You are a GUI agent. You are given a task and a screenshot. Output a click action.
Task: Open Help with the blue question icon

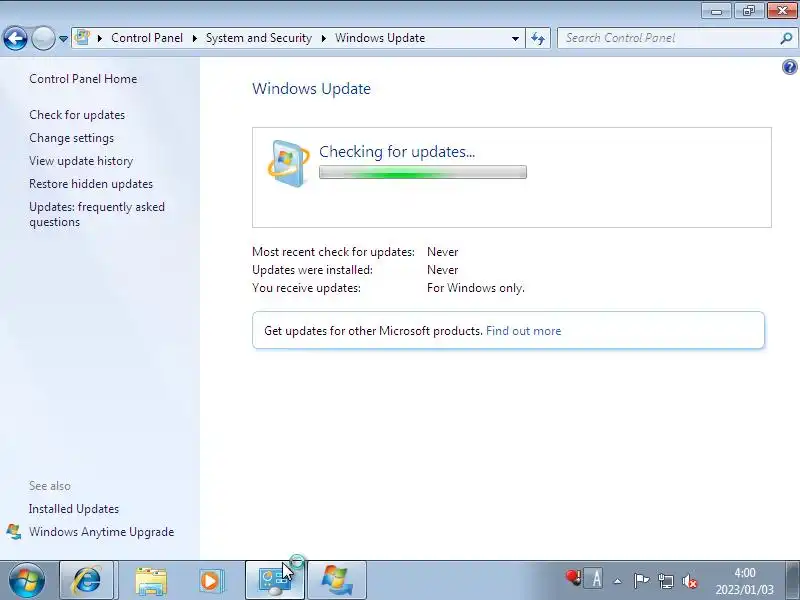pyautogui.click(x=789, y=67)
